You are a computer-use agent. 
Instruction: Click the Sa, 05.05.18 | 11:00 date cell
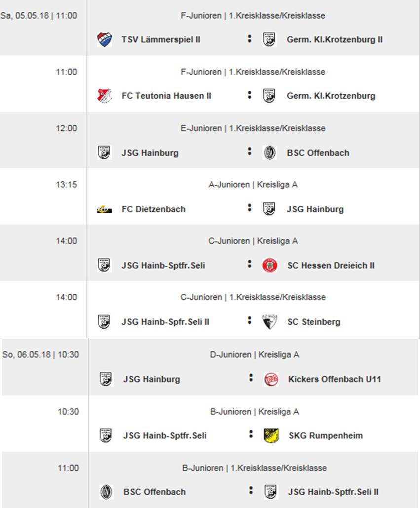point(39,16)
